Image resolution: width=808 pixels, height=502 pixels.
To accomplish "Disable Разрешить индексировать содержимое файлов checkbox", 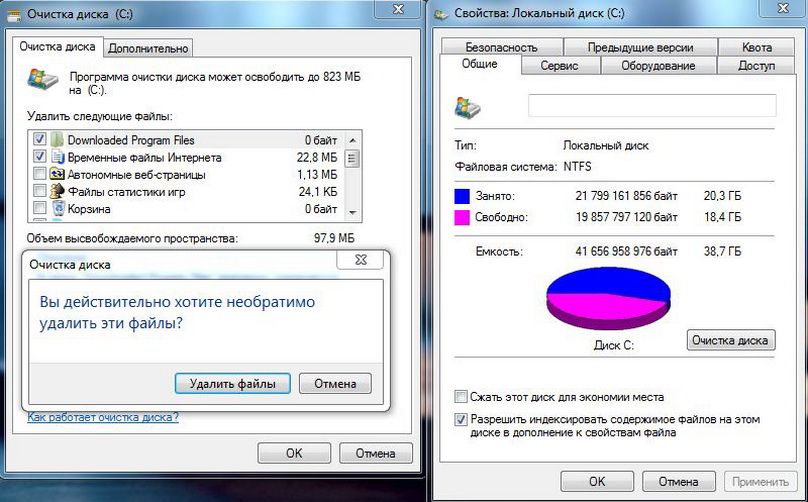I will [461, 420].
